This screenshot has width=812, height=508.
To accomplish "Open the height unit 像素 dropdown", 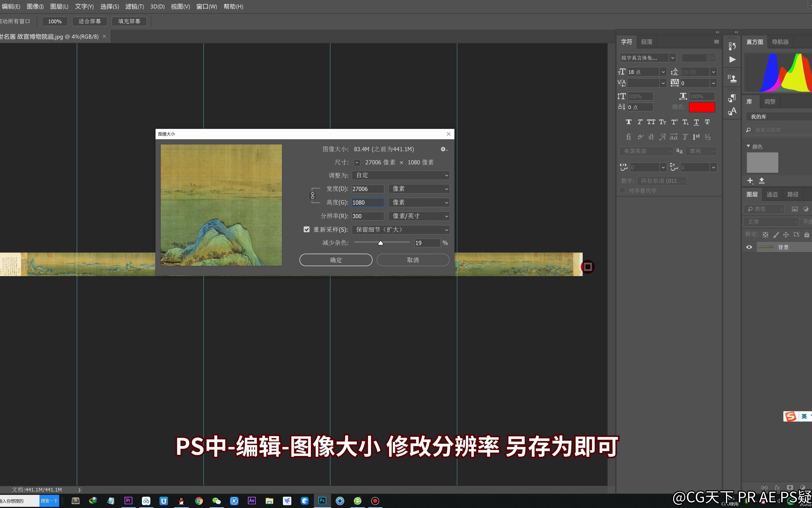I will [419, 202].
